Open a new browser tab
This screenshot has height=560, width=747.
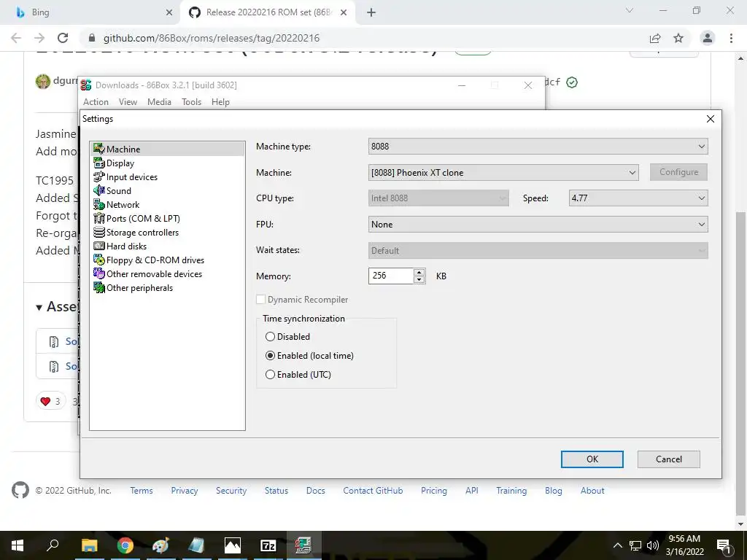pos(371,12)
